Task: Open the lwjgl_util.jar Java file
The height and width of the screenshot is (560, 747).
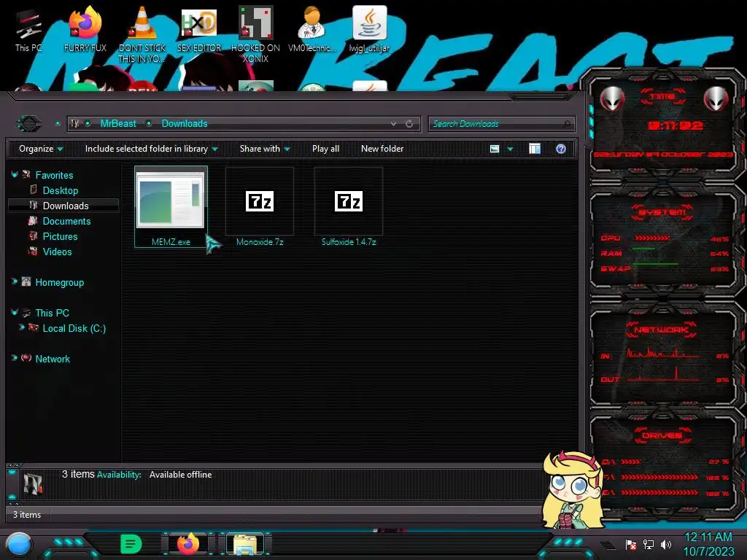Action: coord(369,29)
